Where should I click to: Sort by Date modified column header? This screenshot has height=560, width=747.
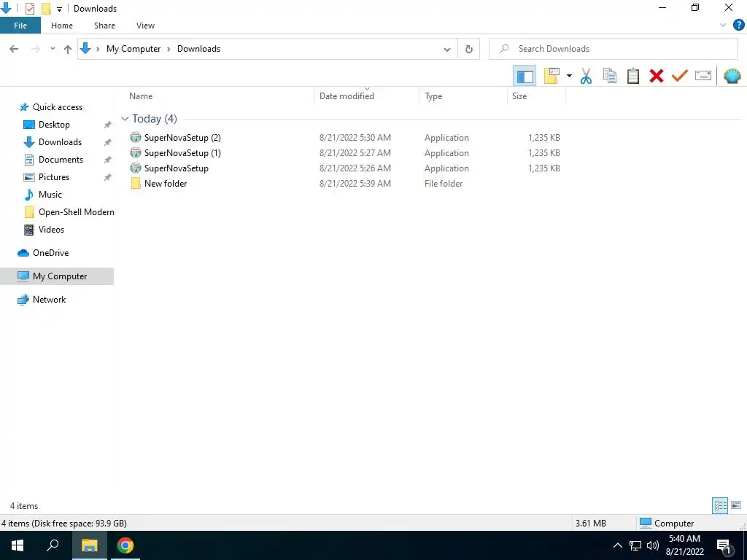tap(347, 96)
